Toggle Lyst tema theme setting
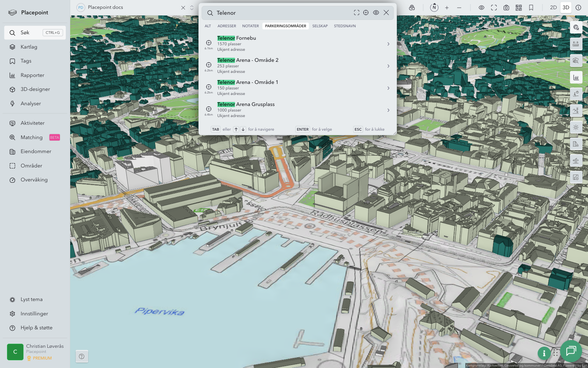Viewport: 588px width, 368px height. [32, 300]
